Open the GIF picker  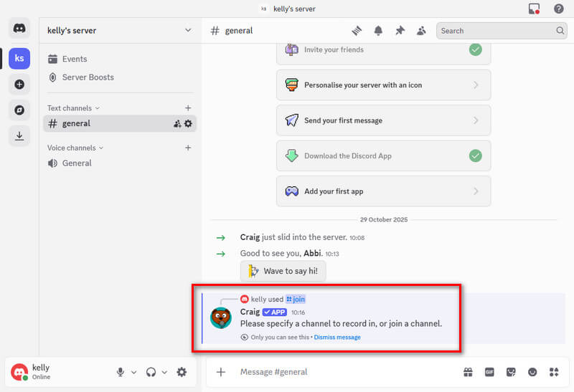pos(489,372)
